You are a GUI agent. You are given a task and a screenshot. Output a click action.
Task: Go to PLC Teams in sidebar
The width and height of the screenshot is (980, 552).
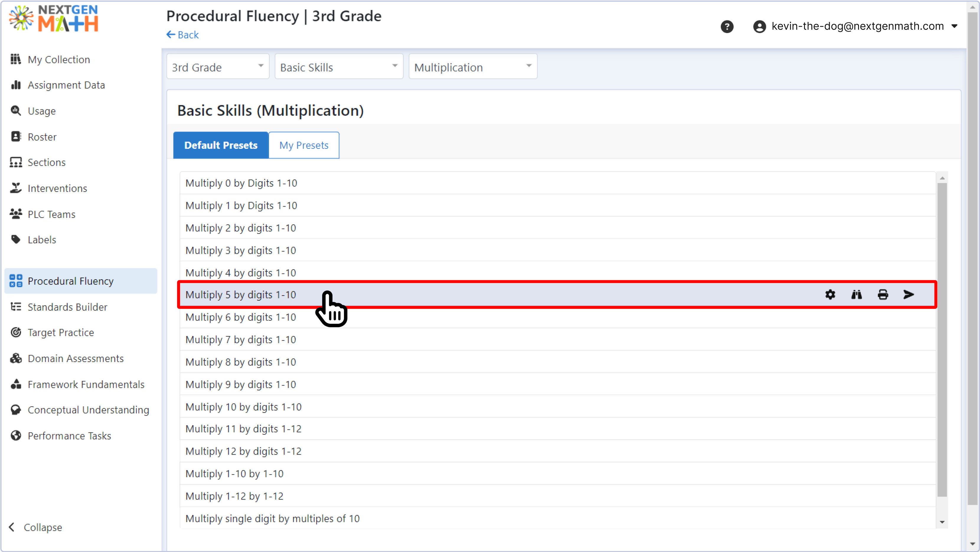click(51, 214)
